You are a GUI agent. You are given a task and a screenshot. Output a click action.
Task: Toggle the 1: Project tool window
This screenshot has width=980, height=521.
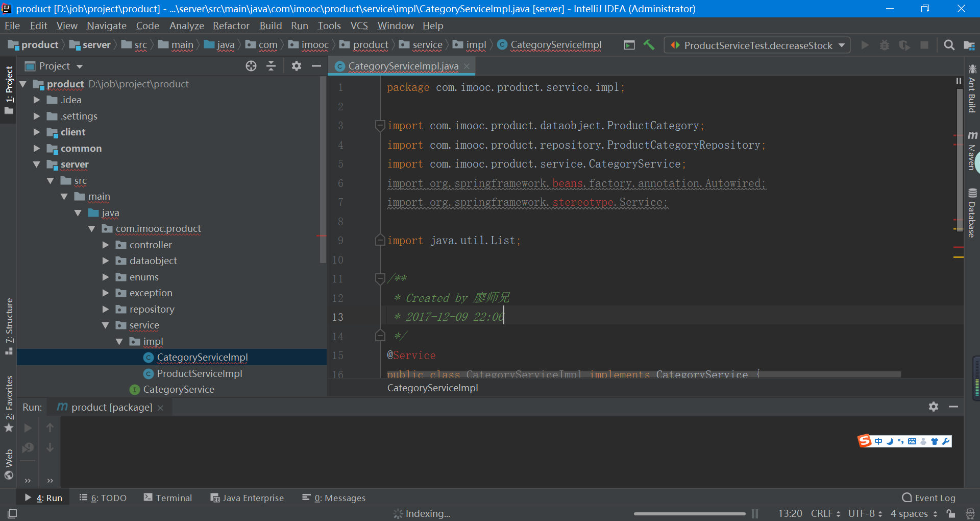[x=9, y=90]
